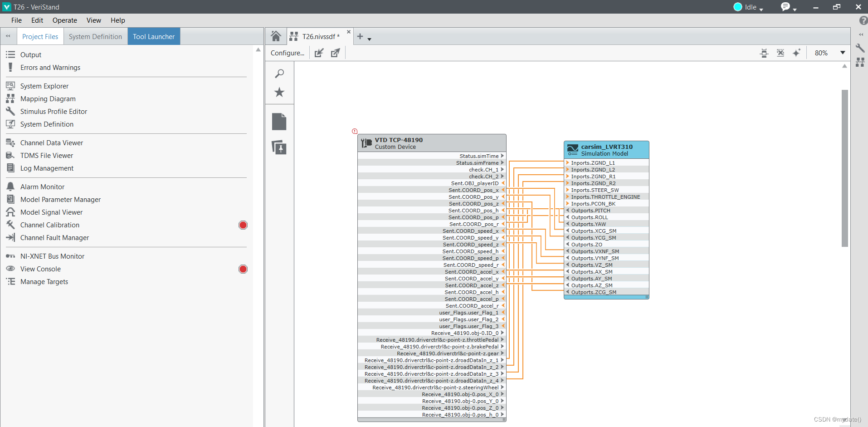The width and height of the screenshot is (868, 427).
Task: Click the VTD TCP-48190 error indicator
Action: (355, 132)
